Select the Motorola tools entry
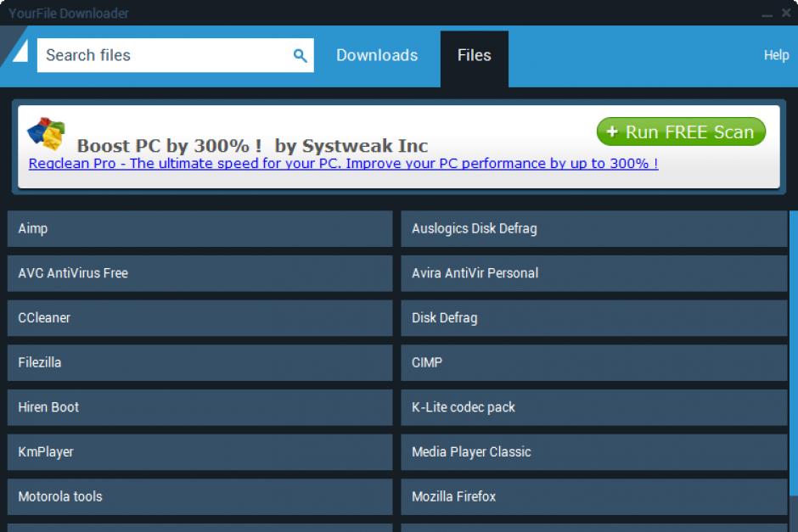Image resolution: width=798 pixels, height=532 pixels. click(x=200, y=496)
